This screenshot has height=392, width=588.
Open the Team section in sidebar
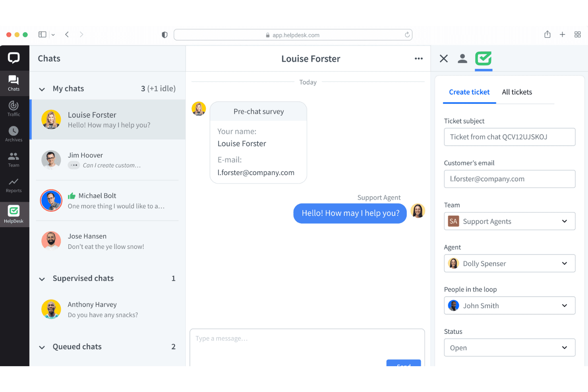pos(14,160)
